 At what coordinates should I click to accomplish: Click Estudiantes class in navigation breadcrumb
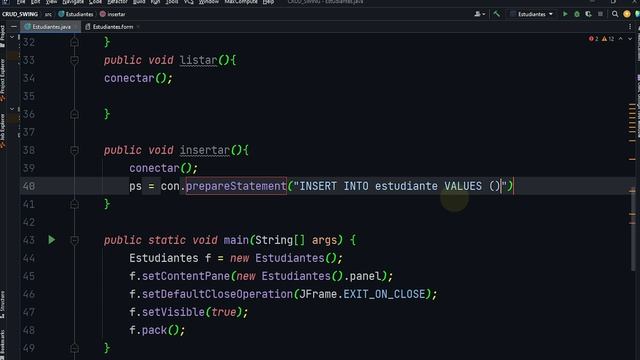(76, 14)
